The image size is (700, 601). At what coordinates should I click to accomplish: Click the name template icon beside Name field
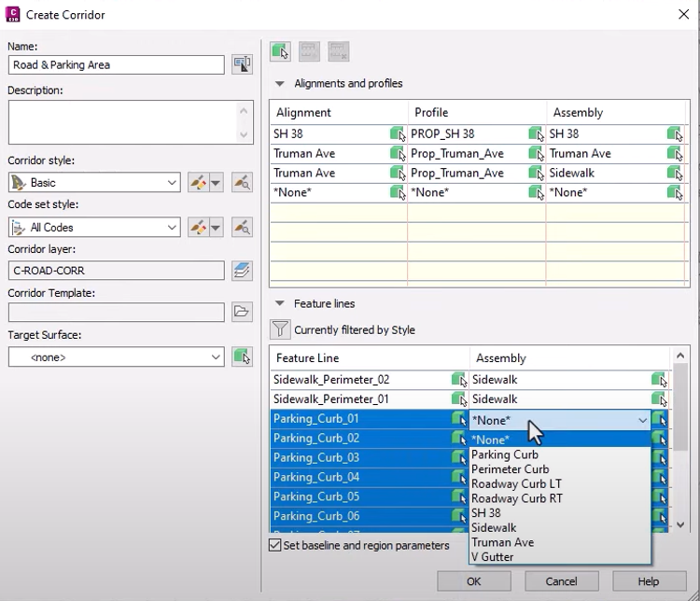click(x=243, y=64)
